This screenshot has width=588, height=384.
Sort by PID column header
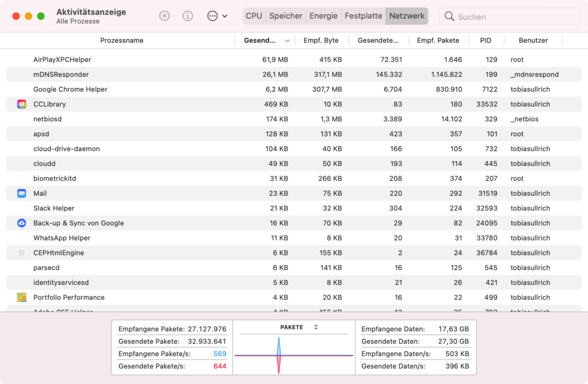coord(486,41)
